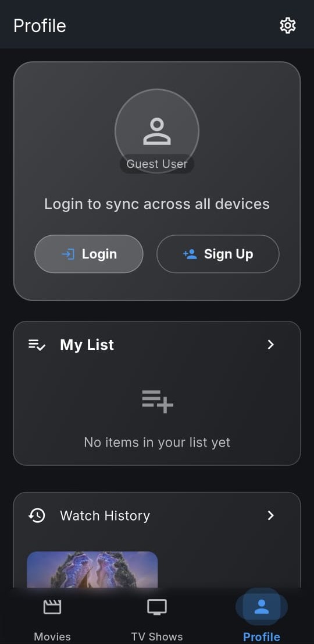Tap the My List checklist icon
The height and width of the screenshot is (644, 314).
(37, 345)
